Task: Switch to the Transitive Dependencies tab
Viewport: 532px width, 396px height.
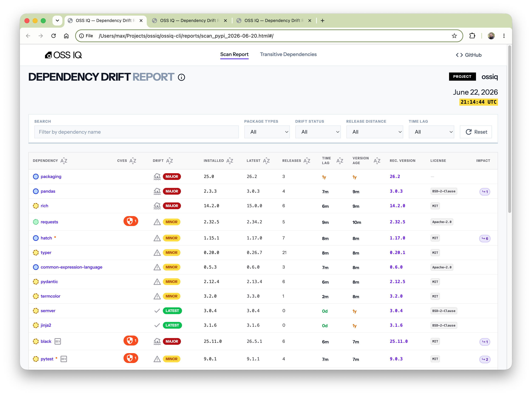Action: (x=288, y=54)
